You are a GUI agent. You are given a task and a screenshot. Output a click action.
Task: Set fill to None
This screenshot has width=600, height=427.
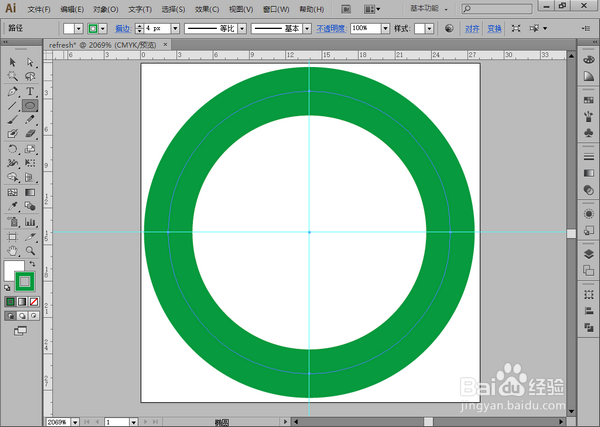[x=34, y=302]
